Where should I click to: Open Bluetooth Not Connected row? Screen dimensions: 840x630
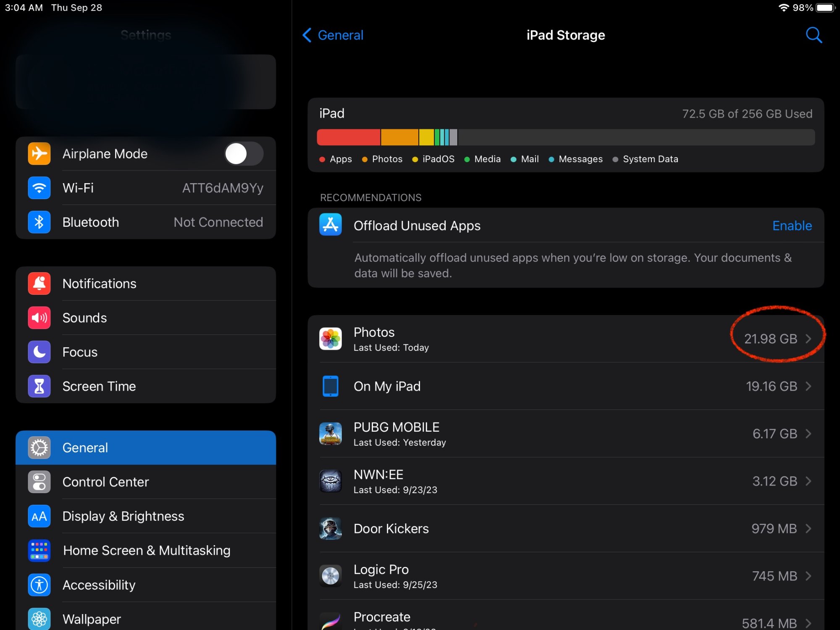point(146,222)
